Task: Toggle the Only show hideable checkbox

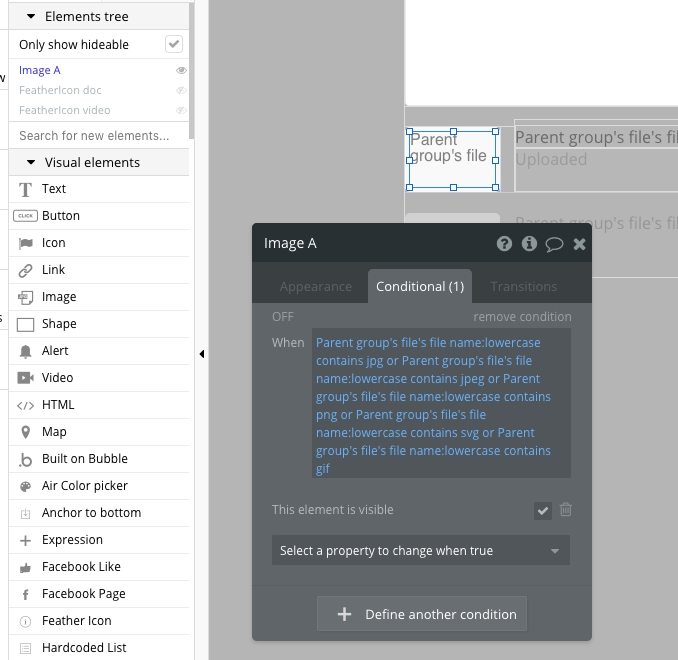Action: pos(174,44)
